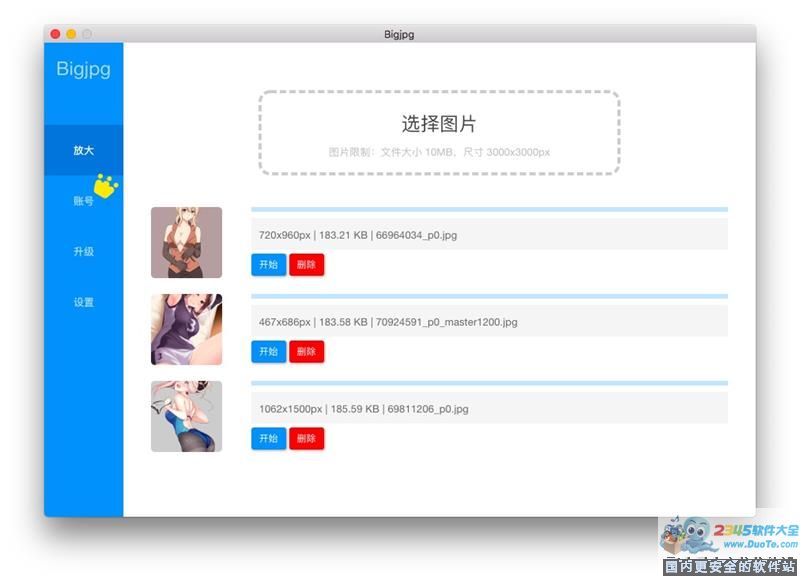800x580 pixels.
Task: Open the 设置 (settings) sidebar tab
Action: pyautogui.click(x=83, y=302)
